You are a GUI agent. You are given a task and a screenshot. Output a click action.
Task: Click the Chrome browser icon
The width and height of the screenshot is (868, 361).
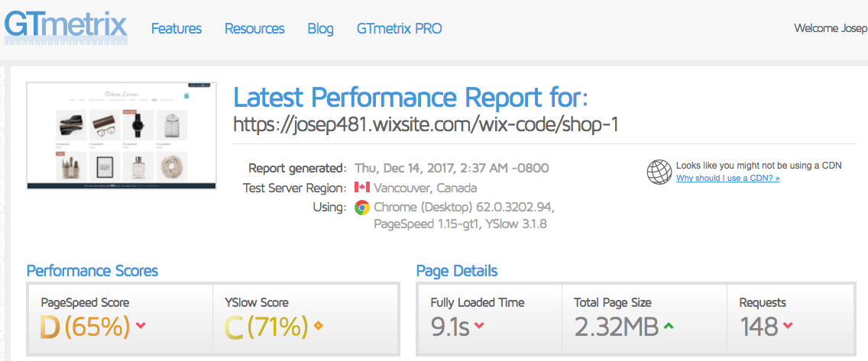click(362, 208)
